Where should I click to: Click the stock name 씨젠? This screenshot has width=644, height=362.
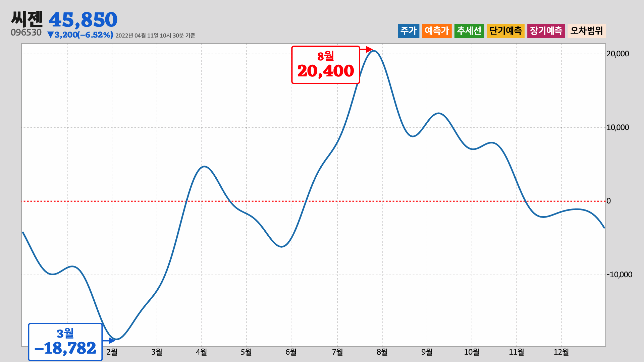coord(27,19)
